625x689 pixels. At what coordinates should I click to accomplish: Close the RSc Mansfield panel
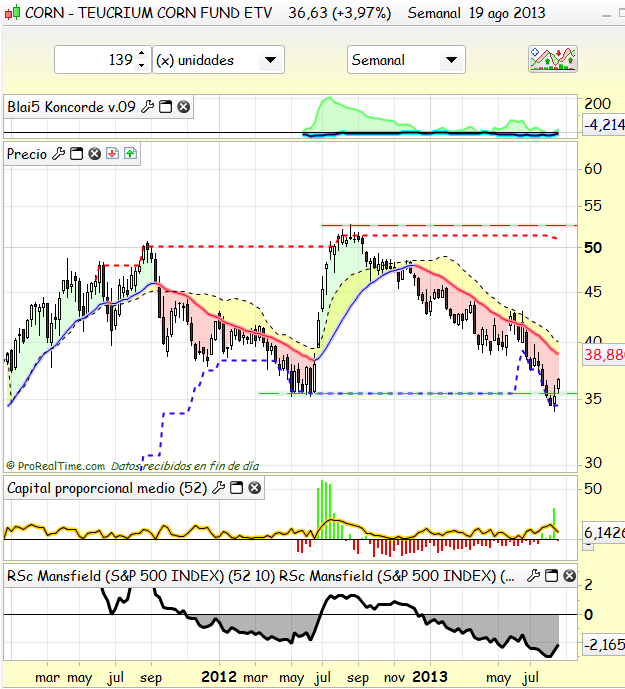(x=569, y=576)
